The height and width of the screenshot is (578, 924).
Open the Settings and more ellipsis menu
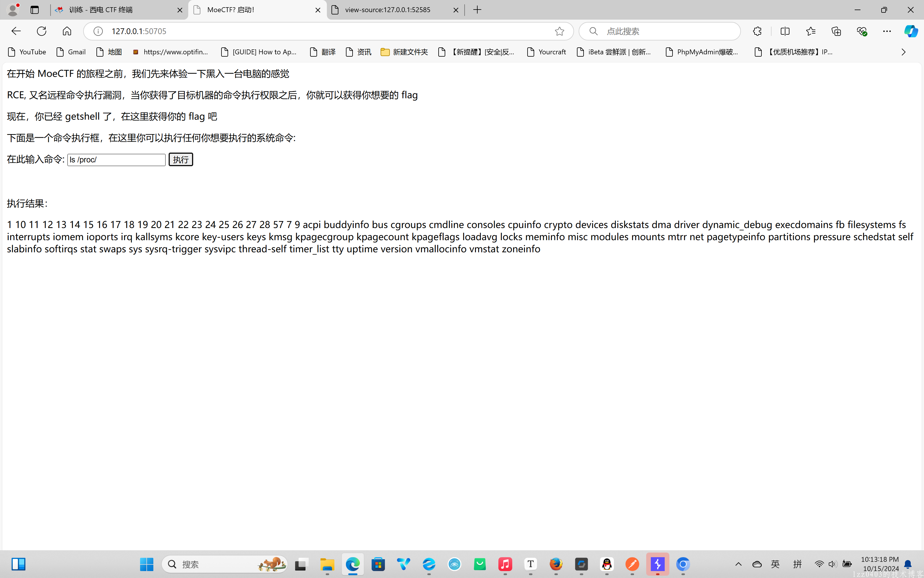pyautogui.click(x=887, y=31)
